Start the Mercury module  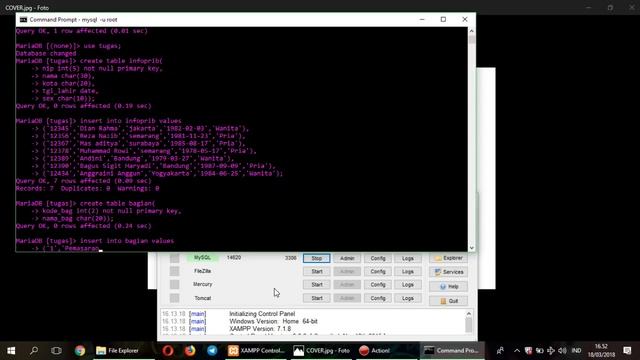coord(316,284)
